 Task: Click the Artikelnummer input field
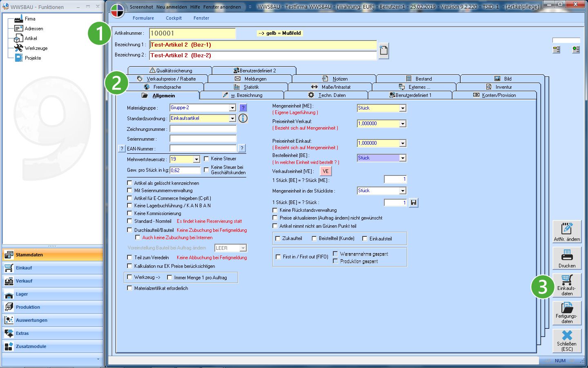click(192, 34)
